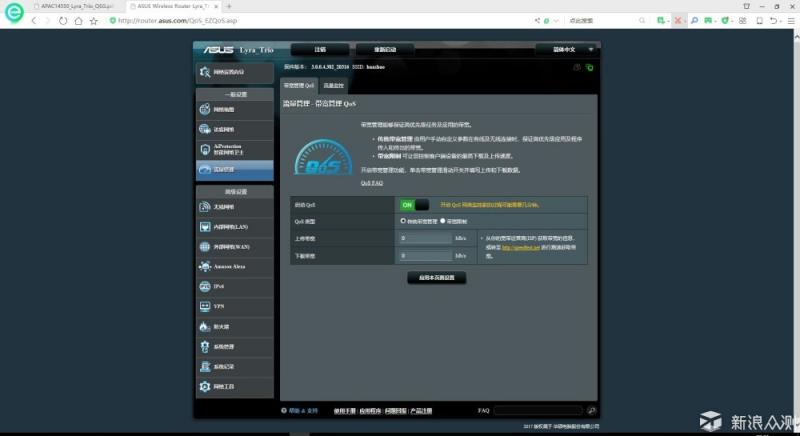The width and height of the screenshot is (800, 436).
Task: Open the browser hamburger menu icon
Action: 791,20
